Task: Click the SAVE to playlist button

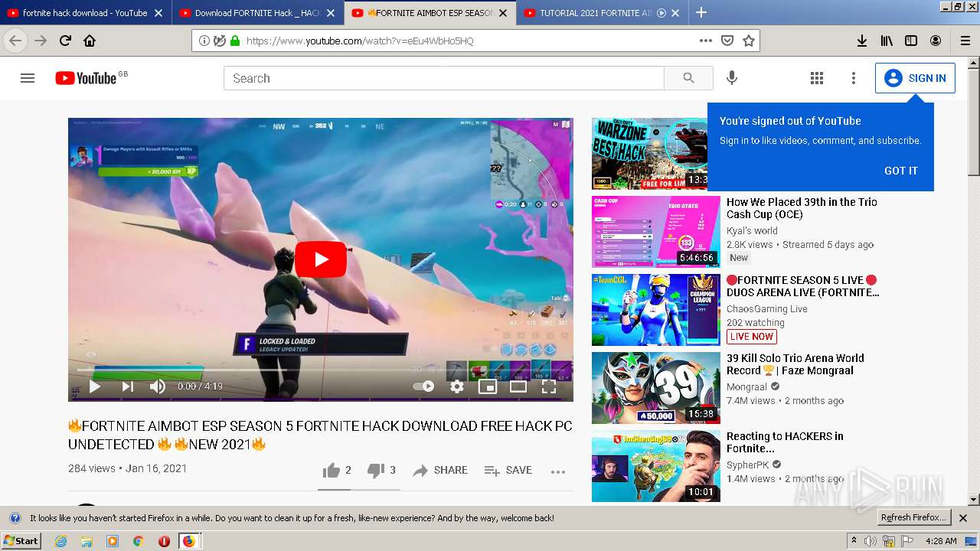Action: 508,470
